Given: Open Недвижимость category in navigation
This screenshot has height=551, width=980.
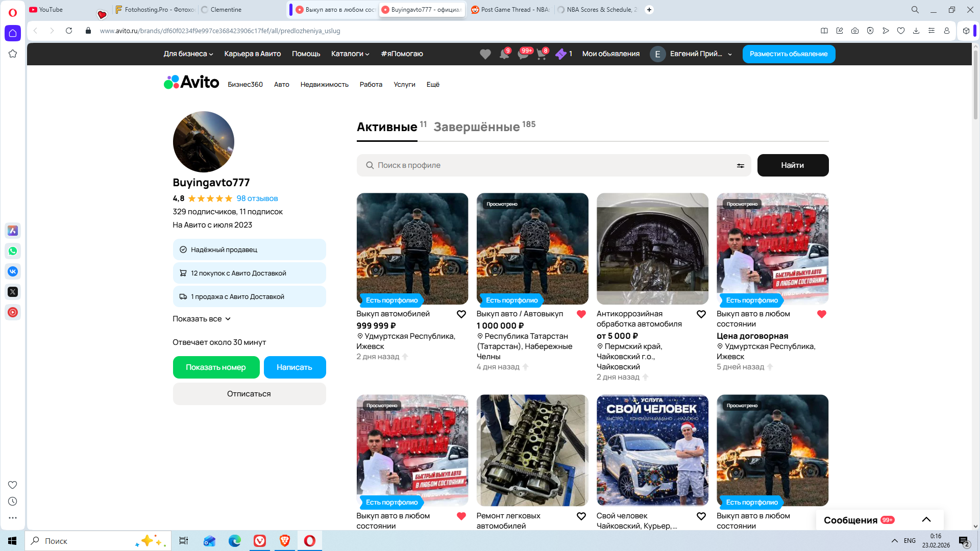Looking at the screenshot, I should pos(324,85).
